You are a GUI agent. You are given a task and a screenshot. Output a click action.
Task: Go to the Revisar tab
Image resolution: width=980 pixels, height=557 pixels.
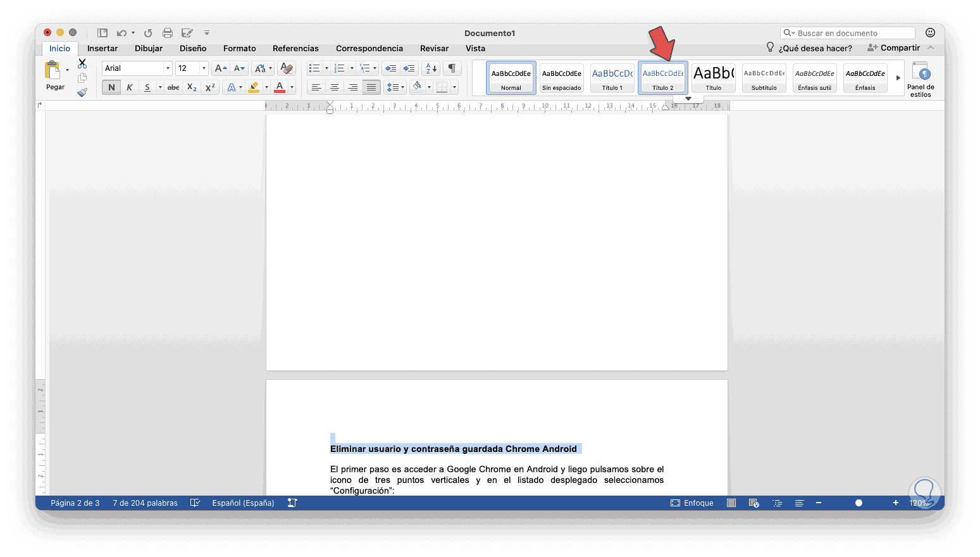click(434, 48)
